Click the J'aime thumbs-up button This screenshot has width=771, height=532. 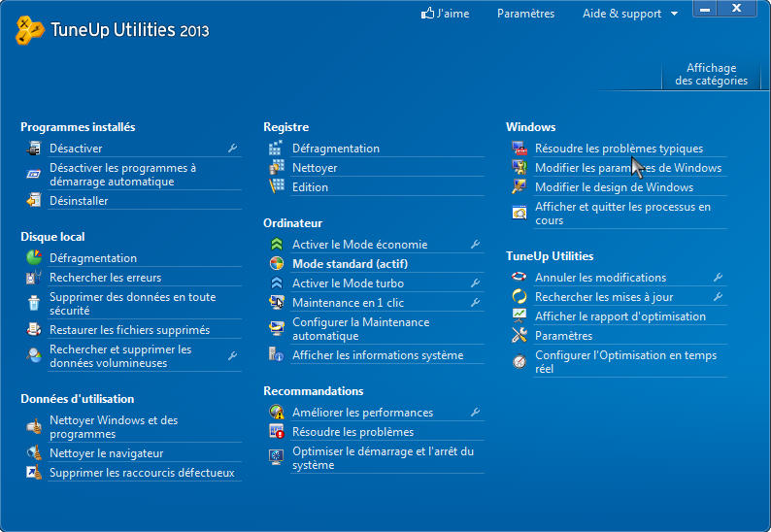tap(445, 14)
